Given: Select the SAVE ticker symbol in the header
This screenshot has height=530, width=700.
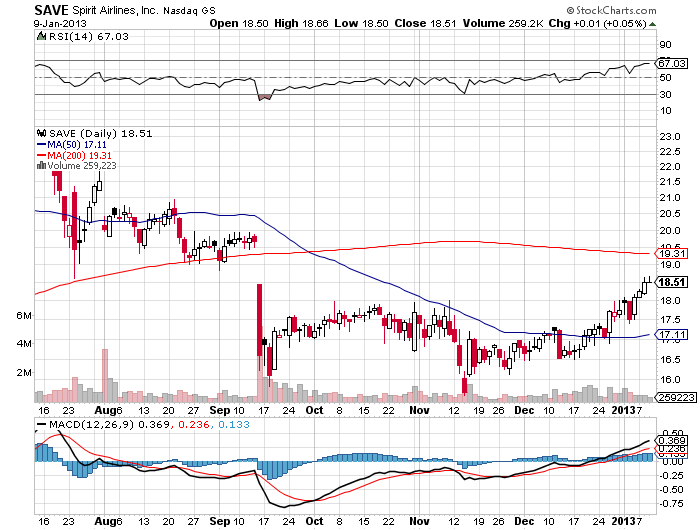Looking at the screenshot, I should (x=51, y=10).
